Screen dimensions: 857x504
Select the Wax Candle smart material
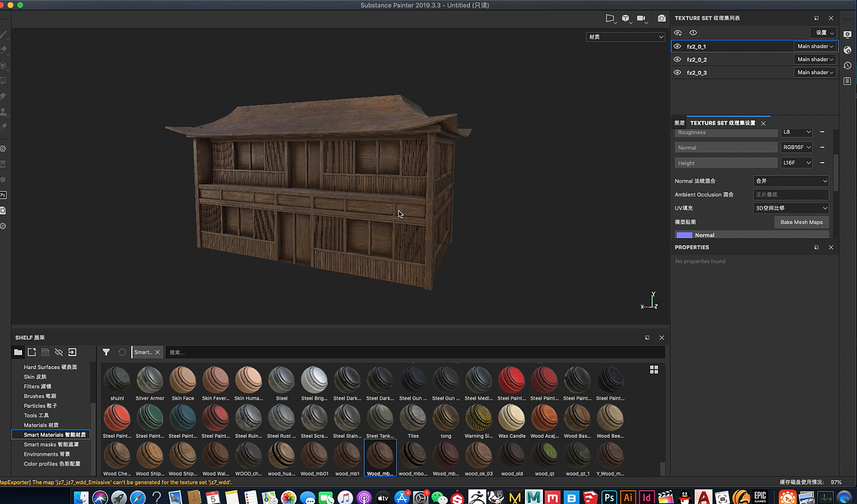[x=512, y=421]
